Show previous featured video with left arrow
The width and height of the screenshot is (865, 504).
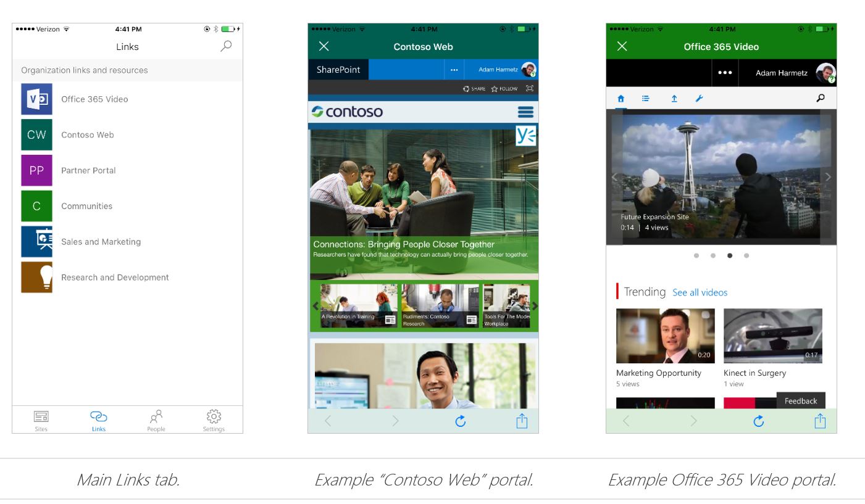(614, 177)
